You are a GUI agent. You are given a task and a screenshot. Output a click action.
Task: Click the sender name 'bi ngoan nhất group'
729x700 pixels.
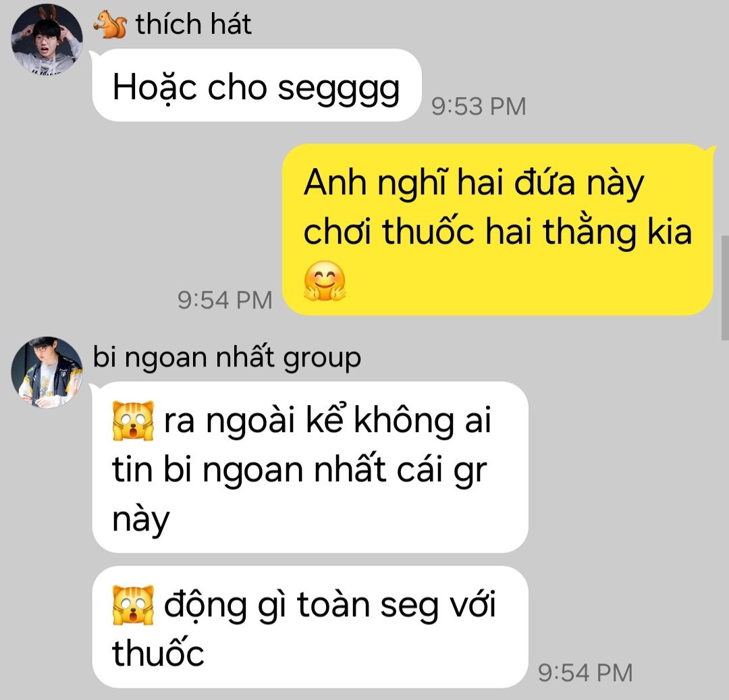click(227, 358)
